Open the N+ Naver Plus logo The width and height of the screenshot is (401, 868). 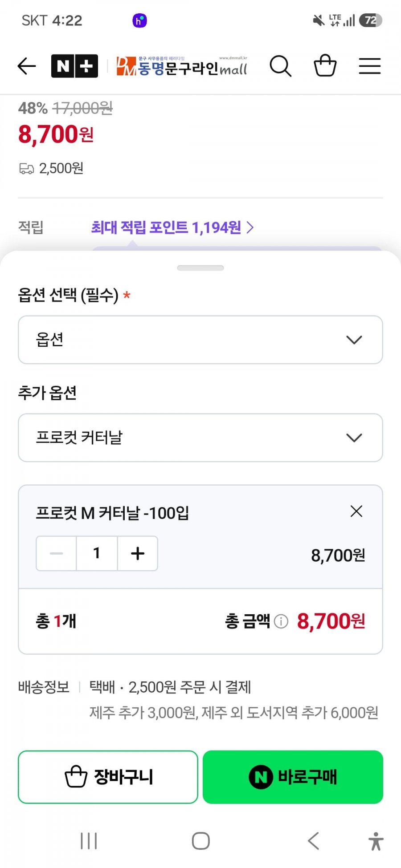[x=74, y=66]
